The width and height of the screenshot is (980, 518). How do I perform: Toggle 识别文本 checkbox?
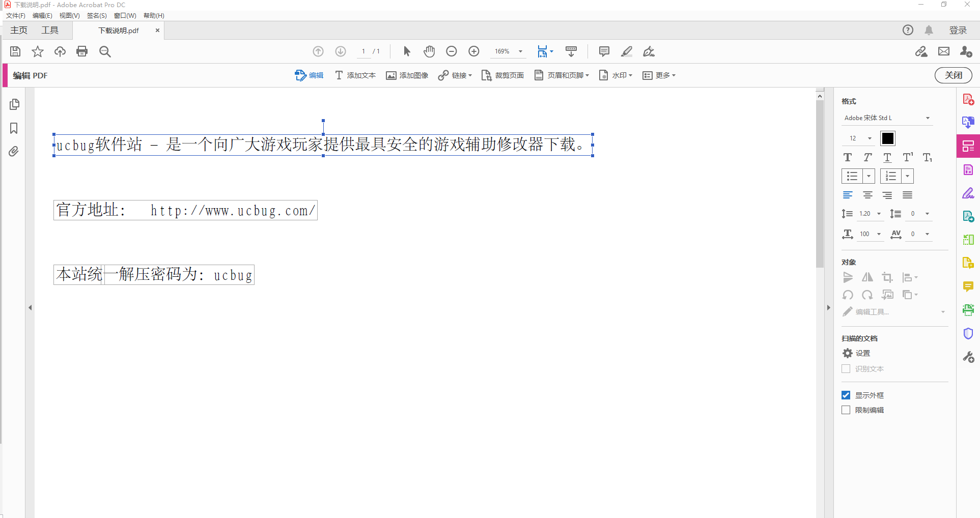click(846, 369)
